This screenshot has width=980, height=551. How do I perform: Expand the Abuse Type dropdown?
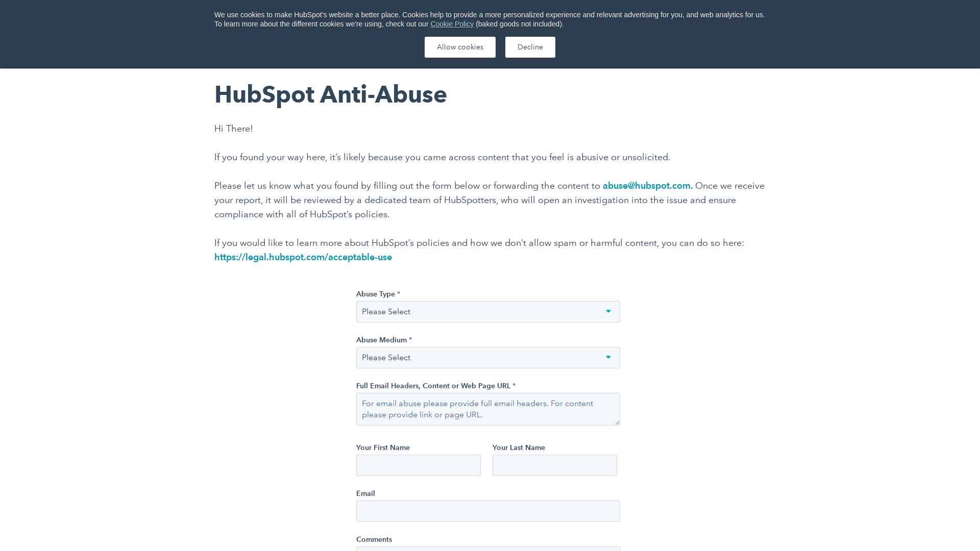click(x=488, y=312)
